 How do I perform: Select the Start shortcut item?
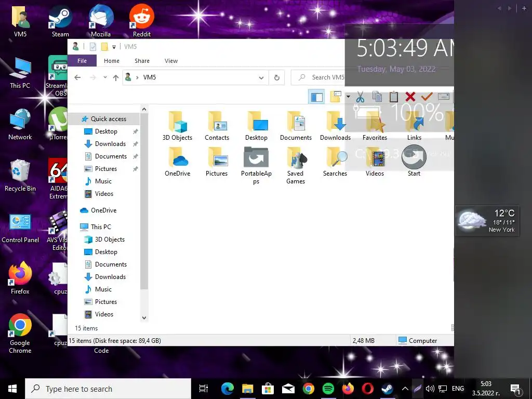[x=414, y=162]
